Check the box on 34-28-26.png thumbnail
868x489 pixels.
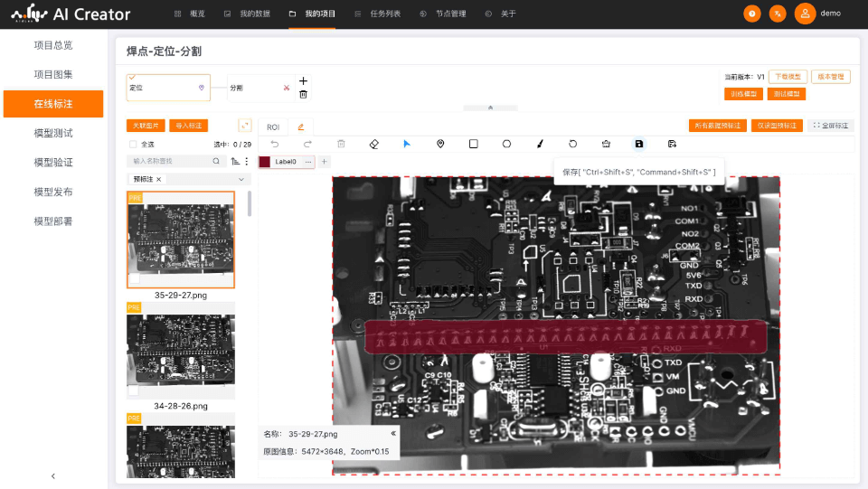[135, 391]
